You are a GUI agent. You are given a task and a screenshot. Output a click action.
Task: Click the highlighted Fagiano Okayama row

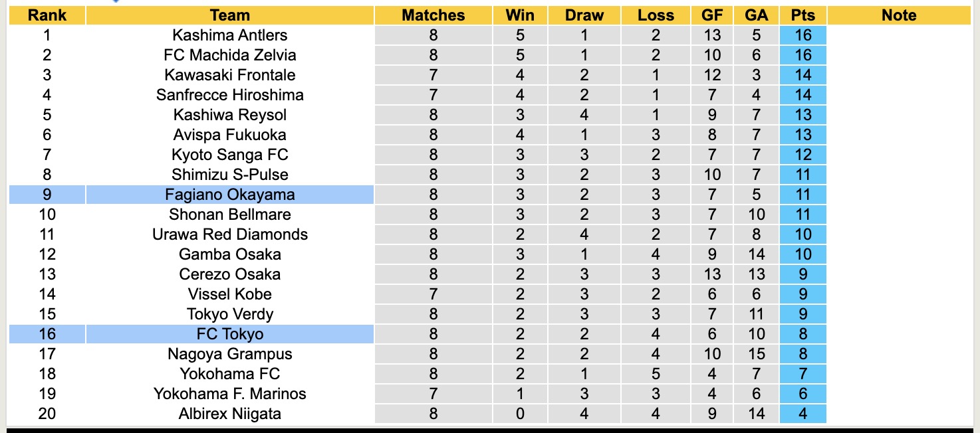click(229, 195)
